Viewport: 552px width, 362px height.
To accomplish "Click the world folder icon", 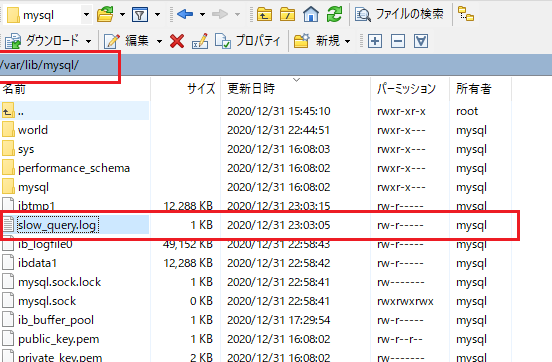I will coord(8,130).
